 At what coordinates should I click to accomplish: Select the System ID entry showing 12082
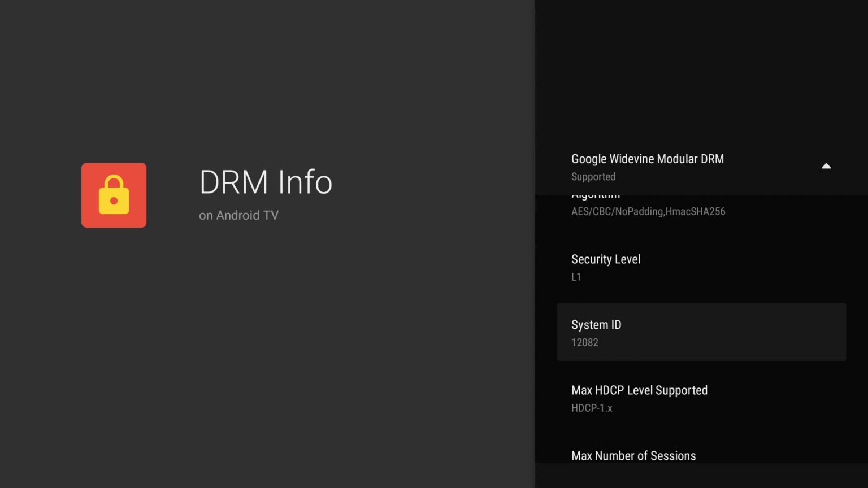pos(701,332)
